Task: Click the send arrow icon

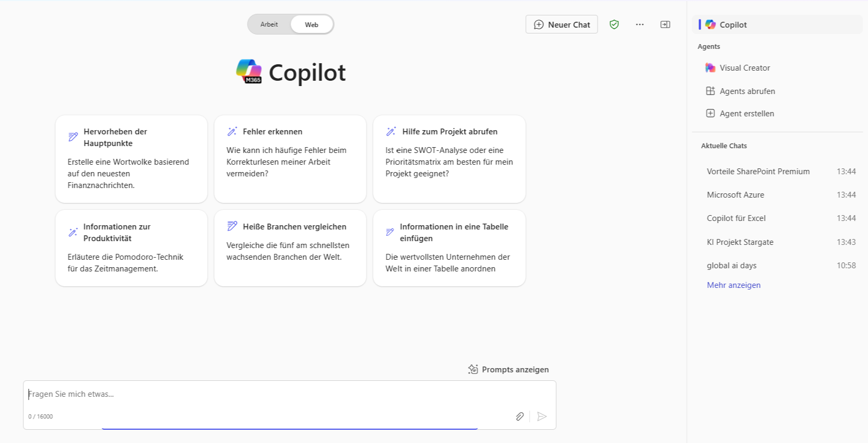Action: 542,416
